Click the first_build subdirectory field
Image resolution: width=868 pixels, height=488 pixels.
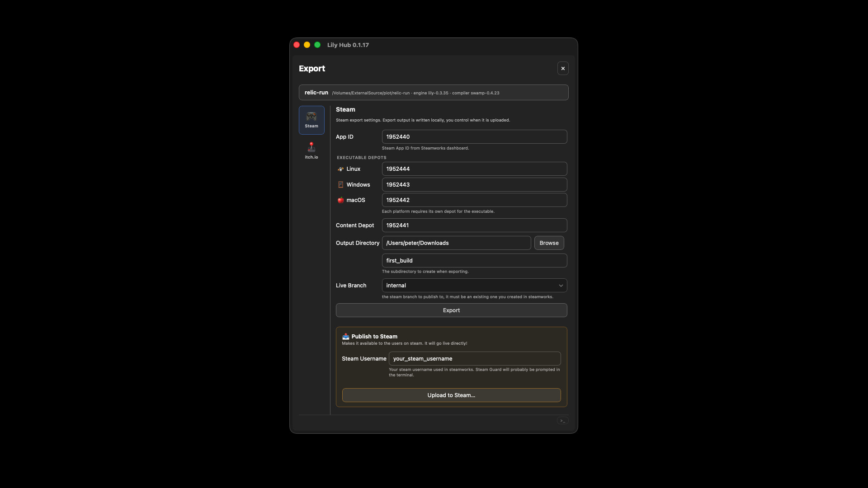(x=474, y=261)
